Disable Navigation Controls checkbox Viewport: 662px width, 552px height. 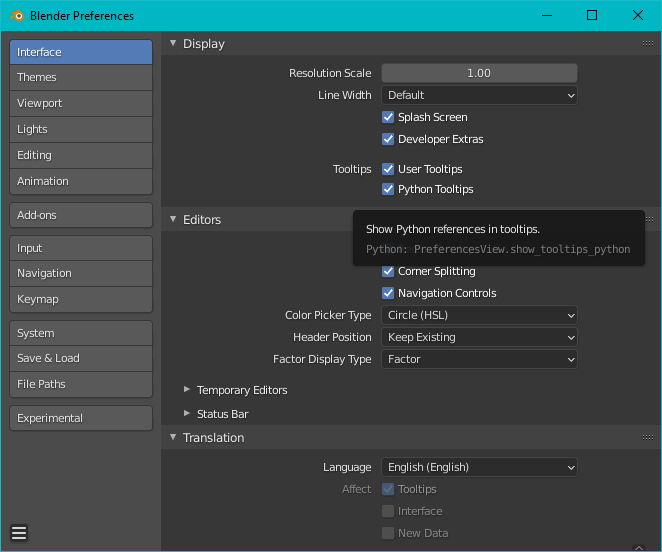(x=388, y=293)
